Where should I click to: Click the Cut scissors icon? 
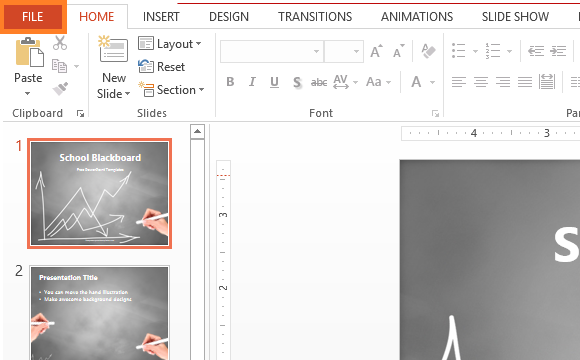coord(60,43)
